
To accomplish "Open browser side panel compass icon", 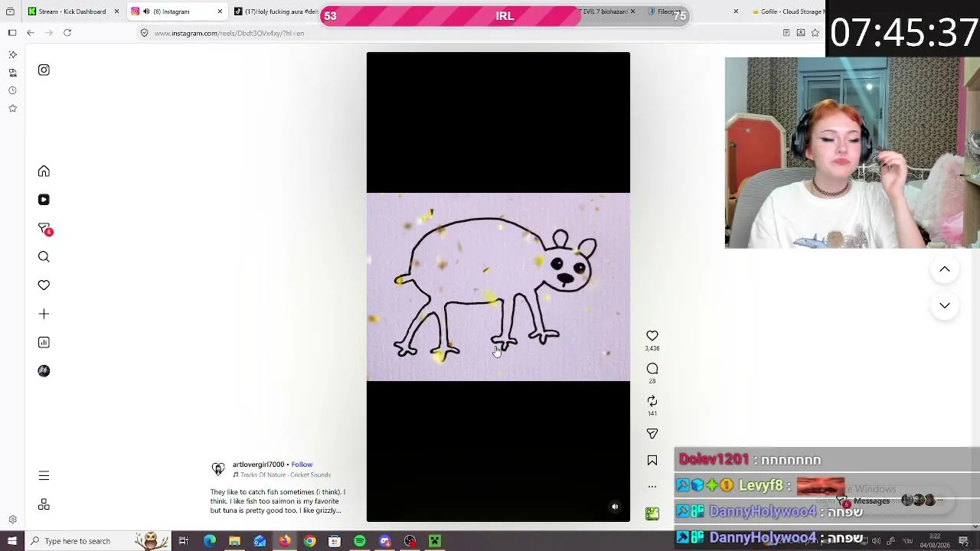I will tap(12, 54).
